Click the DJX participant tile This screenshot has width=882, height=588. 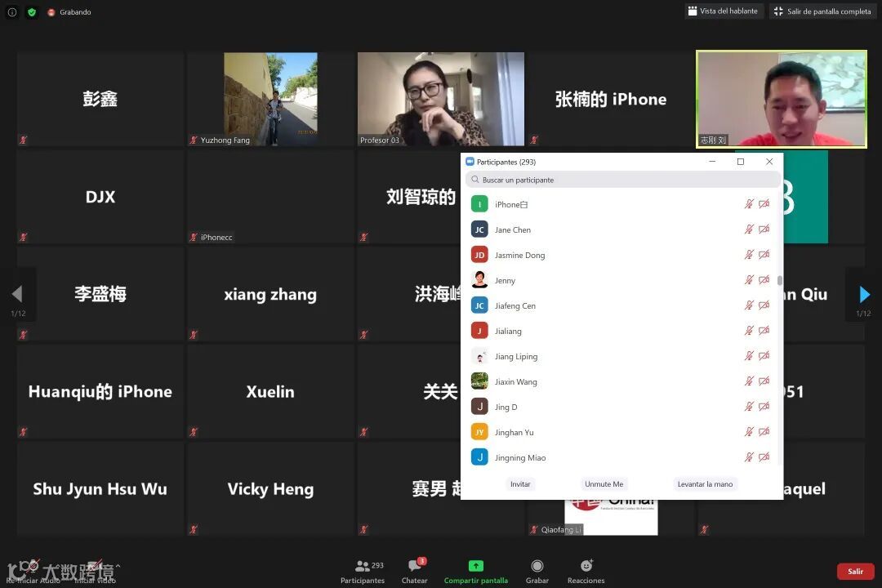[x=100, y=196]
